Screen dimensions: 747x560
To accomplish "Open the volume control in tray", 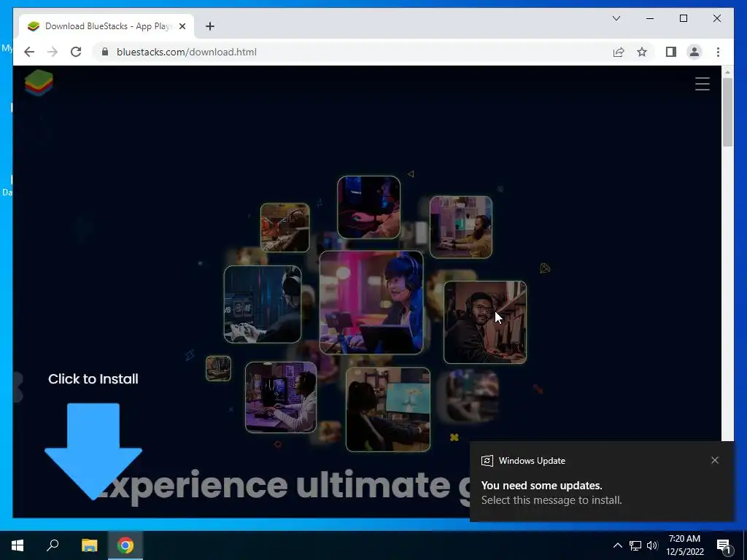I will pos(652,545).
